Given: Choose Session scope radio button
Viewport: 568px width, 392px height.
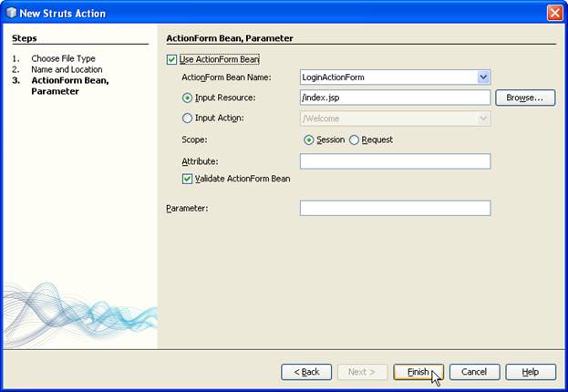Looking at the screenshot, I should (x=309, y=139).
